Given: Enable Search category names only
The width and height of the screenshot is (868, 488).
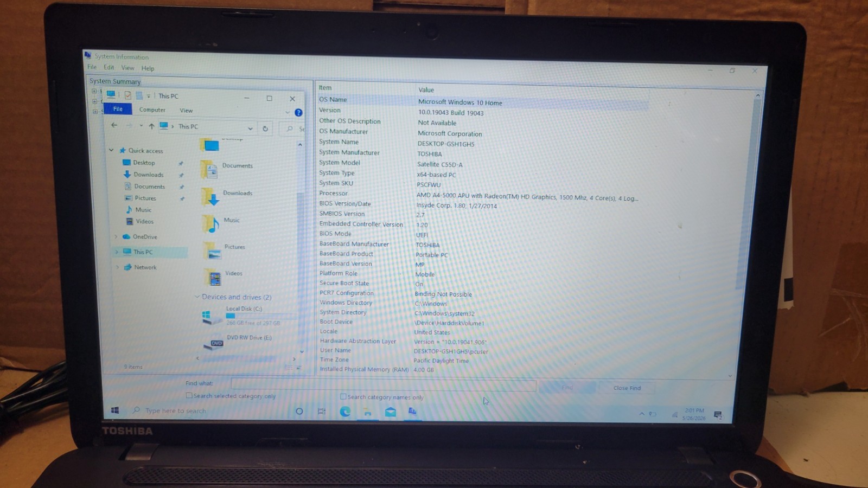Looking at the screenshot, I should click(343, 396).
